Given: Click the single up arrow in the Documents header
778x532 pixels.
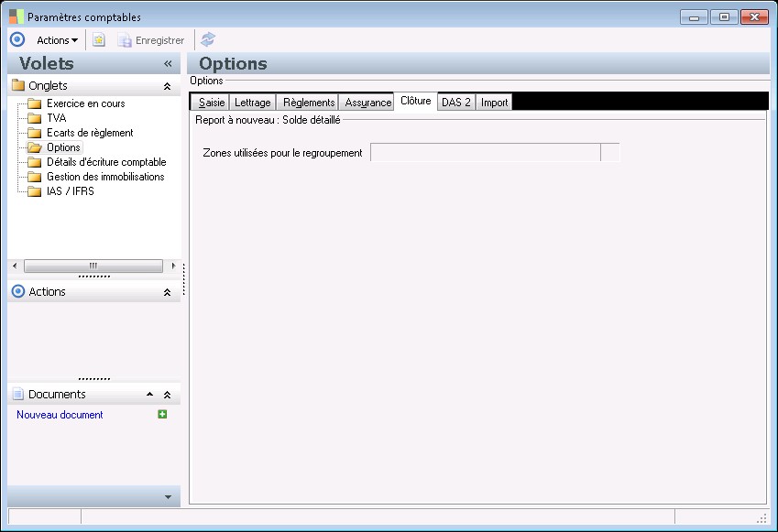Looking at the screenshot, I should point(149,394).
